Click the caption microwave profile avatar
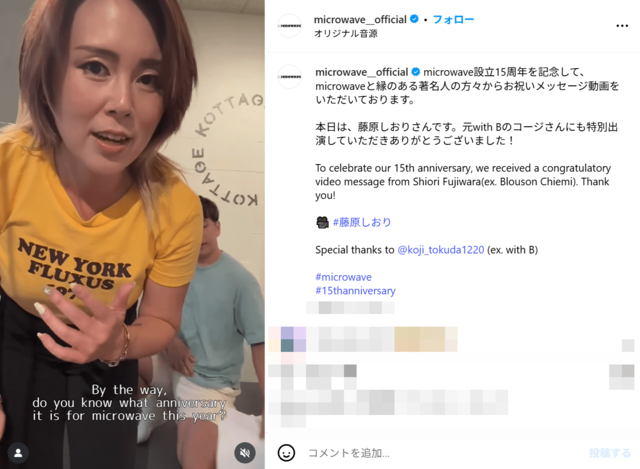 click(289, 77)
